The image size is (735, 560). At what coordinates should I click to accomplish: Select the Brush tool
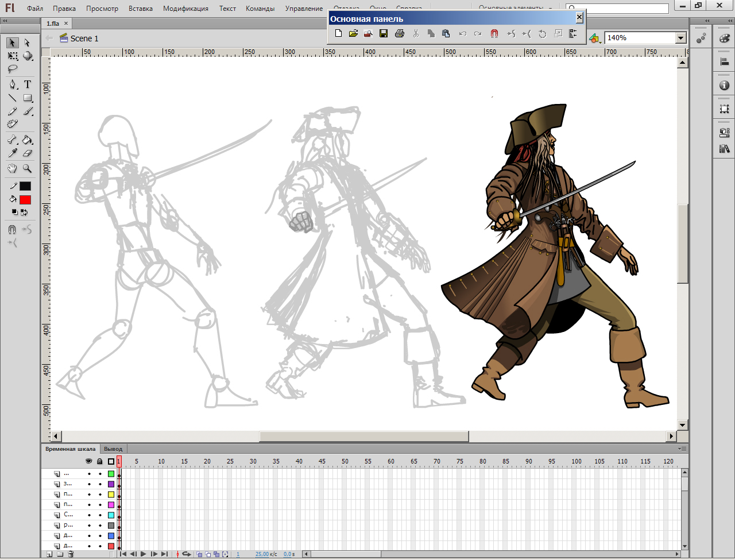[x=27, y=111]
